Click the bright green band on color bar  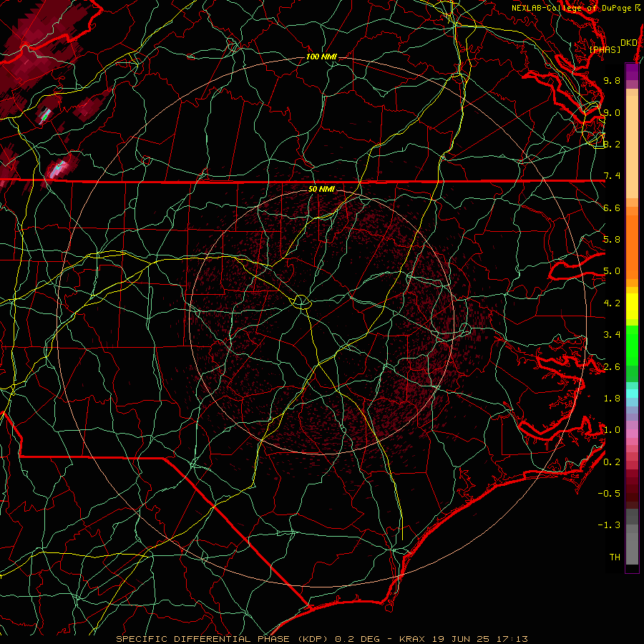(x=632, y=345)
